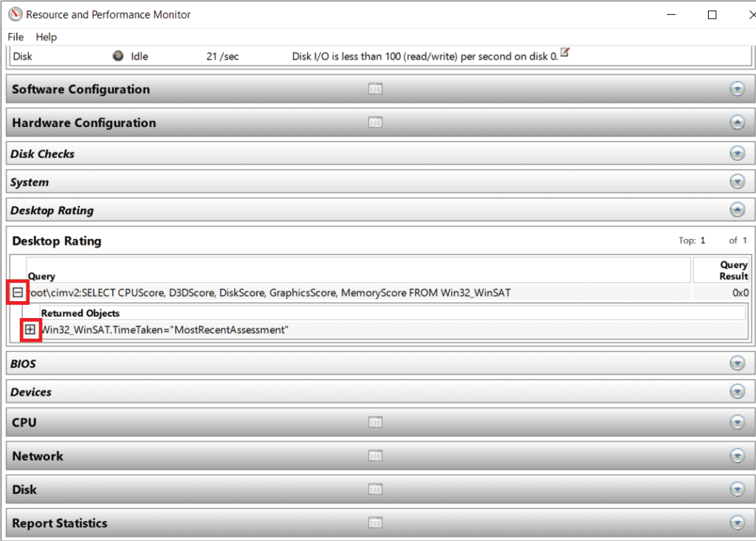Image resolution: width=756 pixels, height=541 pixels.
Task: Collapse the Hardware Configuration section arrow
Action: point(737,123)
